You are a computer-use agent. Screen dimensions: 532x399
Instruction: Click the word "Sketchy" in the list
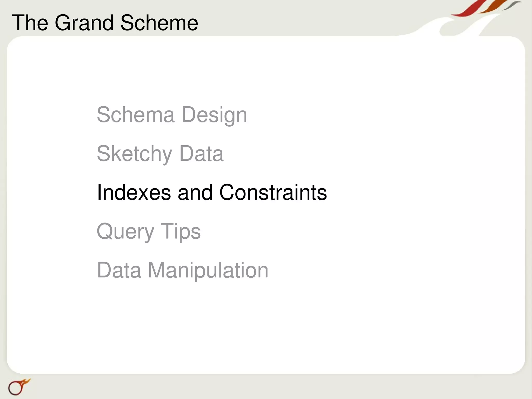point(135,154)
